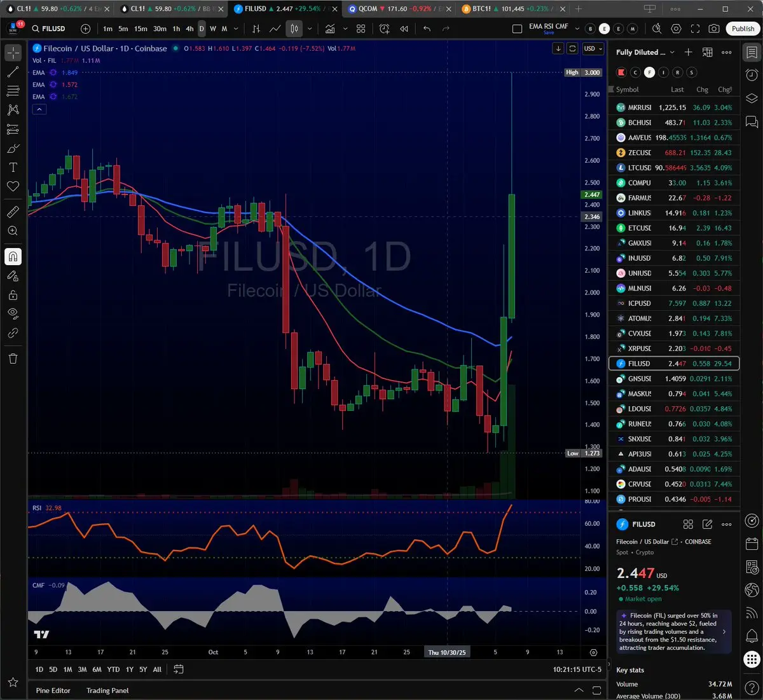Open the calendar panel in right sidebar
Viewport: 763px width, 700px height.
752,544
